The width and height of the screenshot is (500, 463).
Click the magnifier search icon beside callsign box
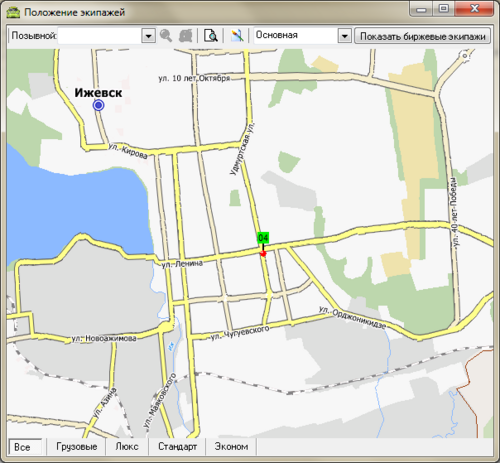166,35
